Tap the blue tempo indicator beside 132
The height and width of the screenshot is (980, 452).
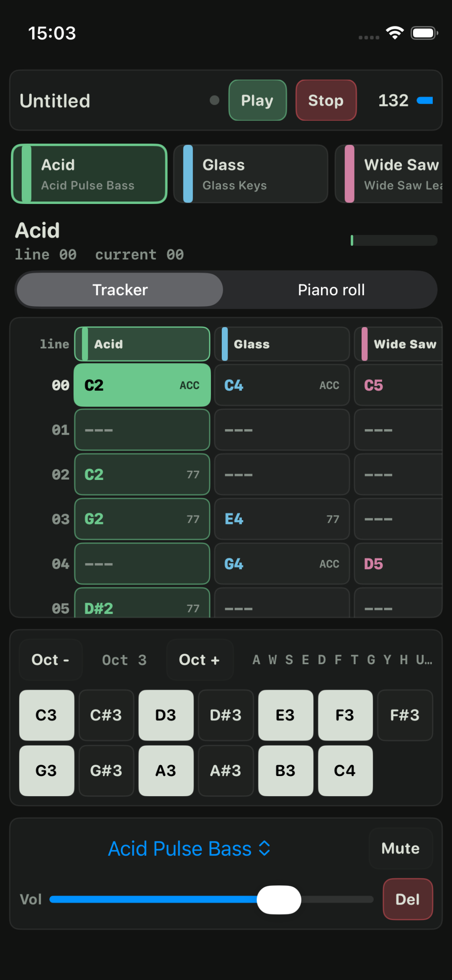click(x=425, y=101)
